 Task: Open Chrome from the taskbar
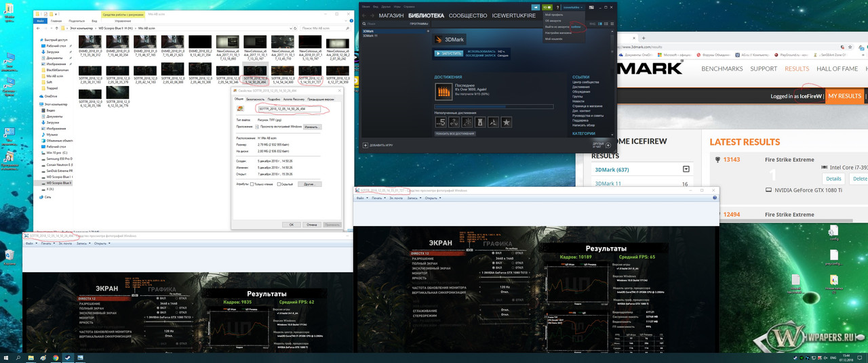[x=56, y=358]
